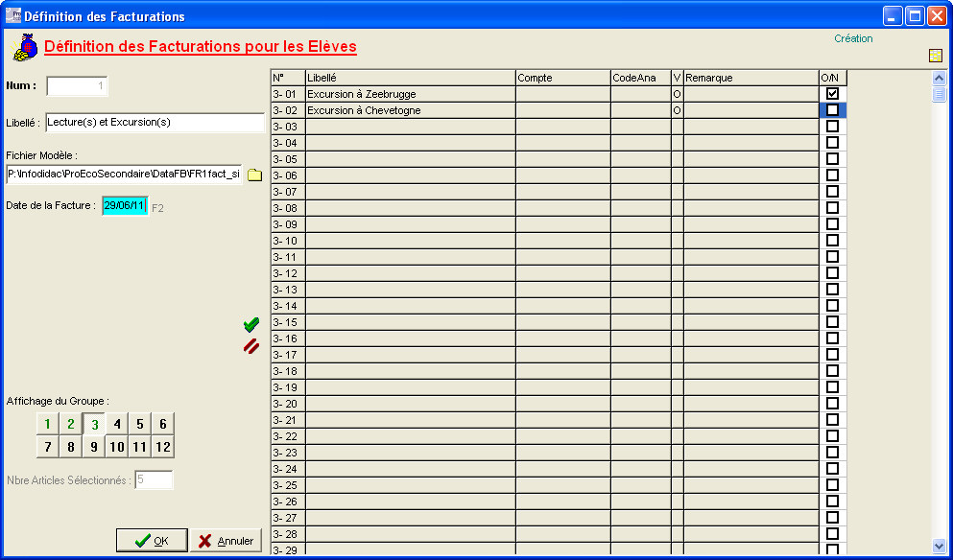Click the red heading 'Définition des Facturations pour les Elèves'
This screenshot has height=560, width=953.
201,47
